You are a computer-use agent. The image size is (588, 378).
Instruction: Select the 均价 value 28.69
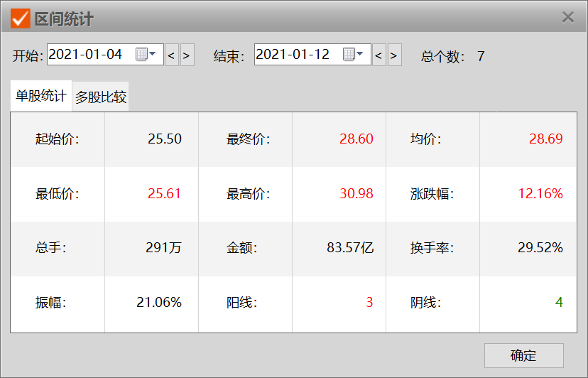(545, 139)
